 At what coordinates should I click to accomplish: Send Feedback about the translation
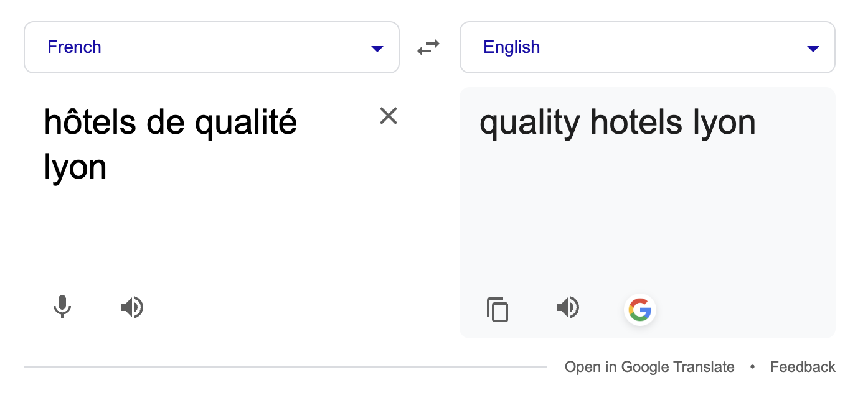pyautogui.click(x=803, y=367)
